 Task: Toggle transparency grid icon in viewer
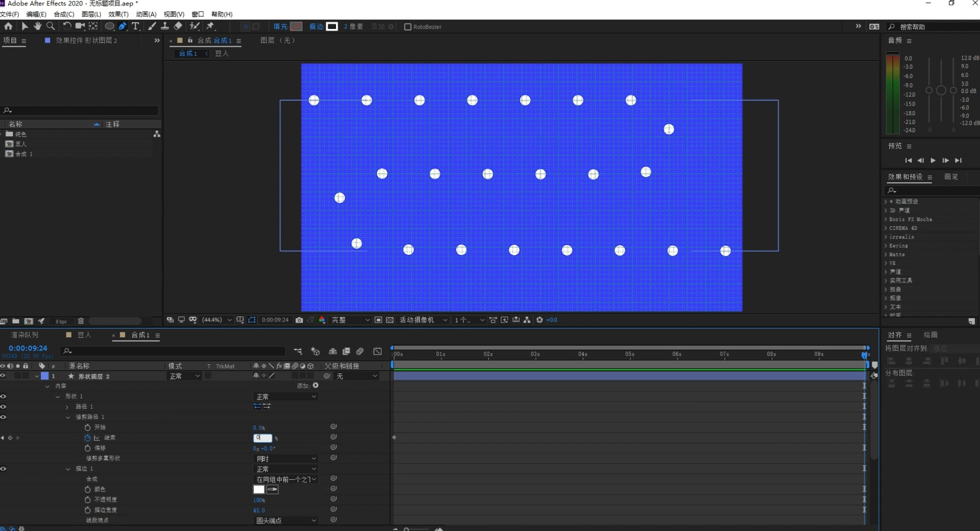[390, 320]
